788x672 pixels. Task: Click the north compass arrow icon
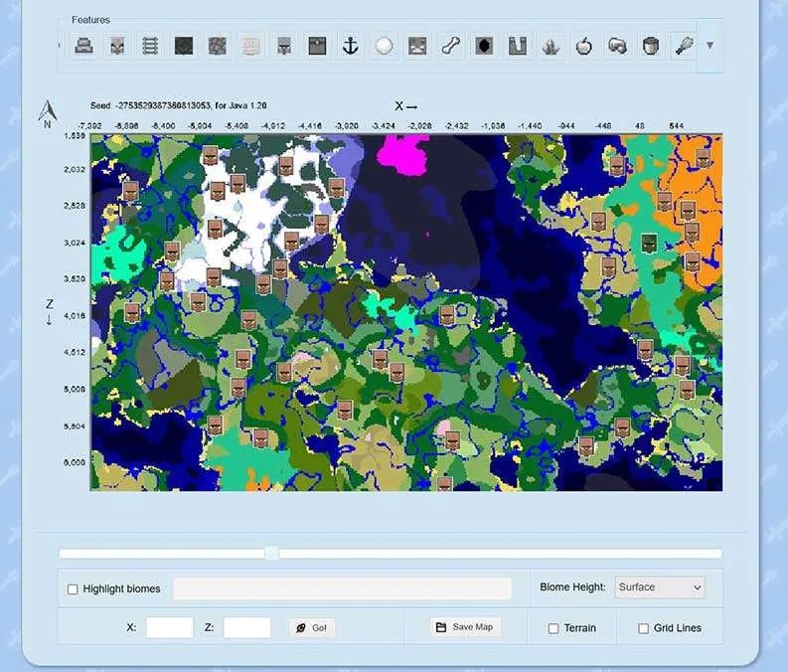(x=48, y=114)
